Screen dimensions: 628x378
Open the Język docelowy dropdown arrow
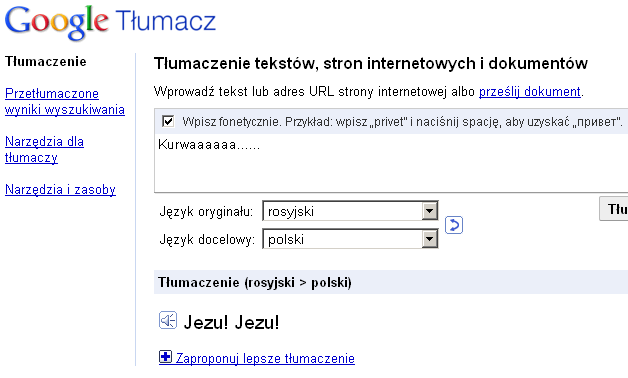(x=429, y=239)
